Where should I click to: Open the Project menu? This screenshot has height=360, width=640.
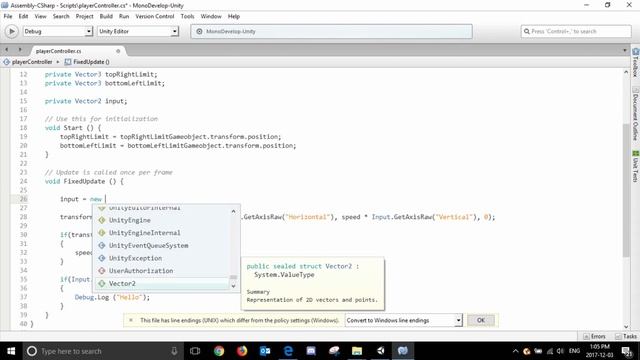click(x=84, y=16)
